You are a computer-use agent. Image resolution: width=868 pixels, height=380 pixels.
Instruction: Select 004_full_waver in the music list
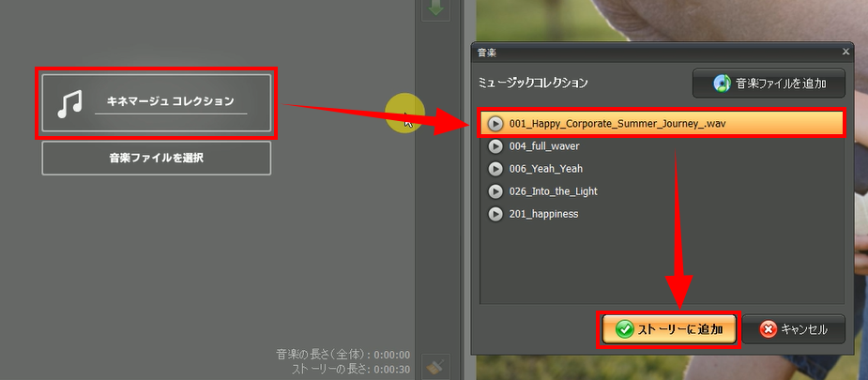(x=544, y=146)
